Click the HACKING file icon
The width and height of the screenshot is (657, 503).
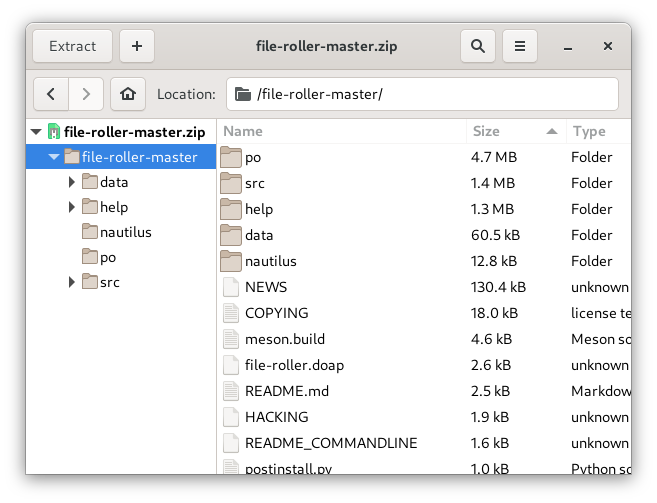click(x=231, y=417)
